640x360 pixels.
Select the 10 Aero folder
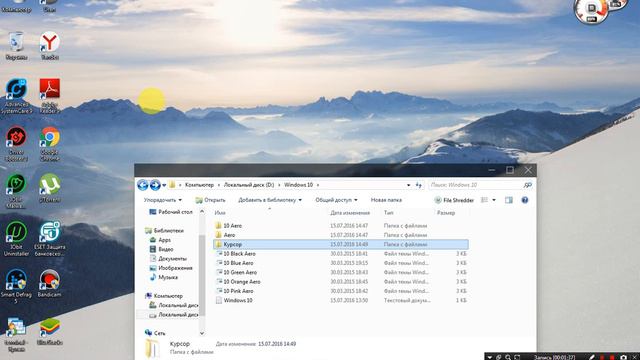341,226
